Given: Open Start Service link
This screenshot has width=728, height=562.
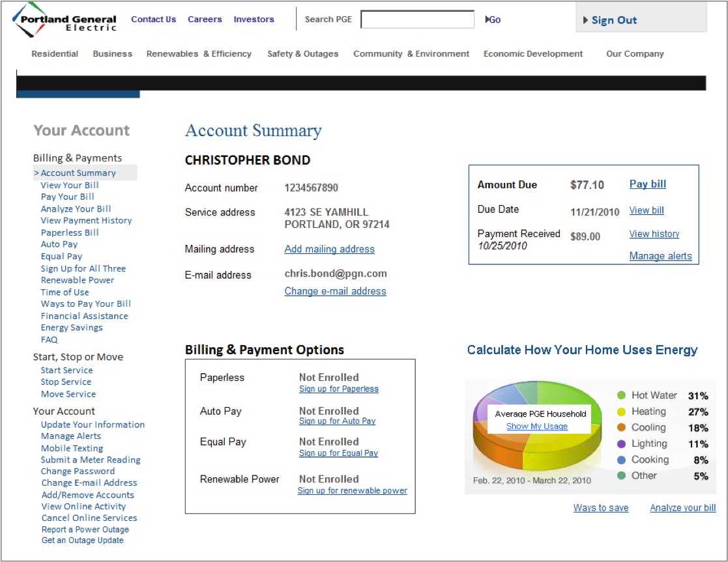Looking at the screenshot, I should [66, 371].
